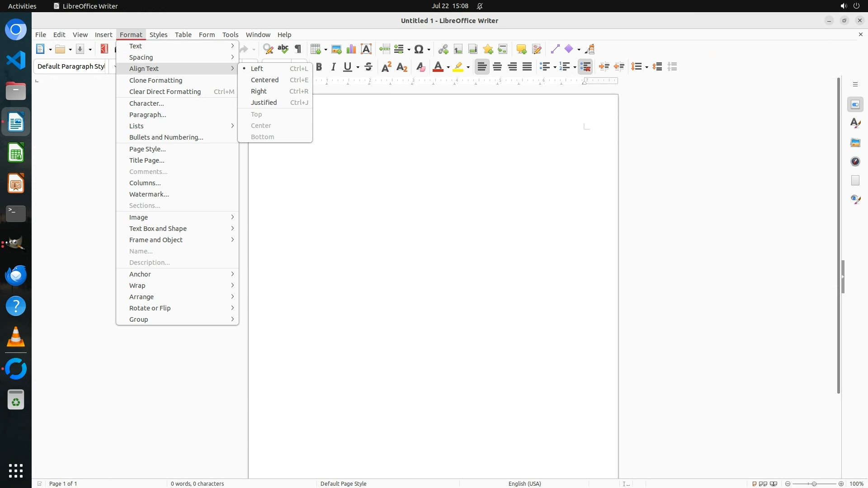Open the Navigator sidebar panel
This screenshot has width=868, height=488.
tap(855, 162)
